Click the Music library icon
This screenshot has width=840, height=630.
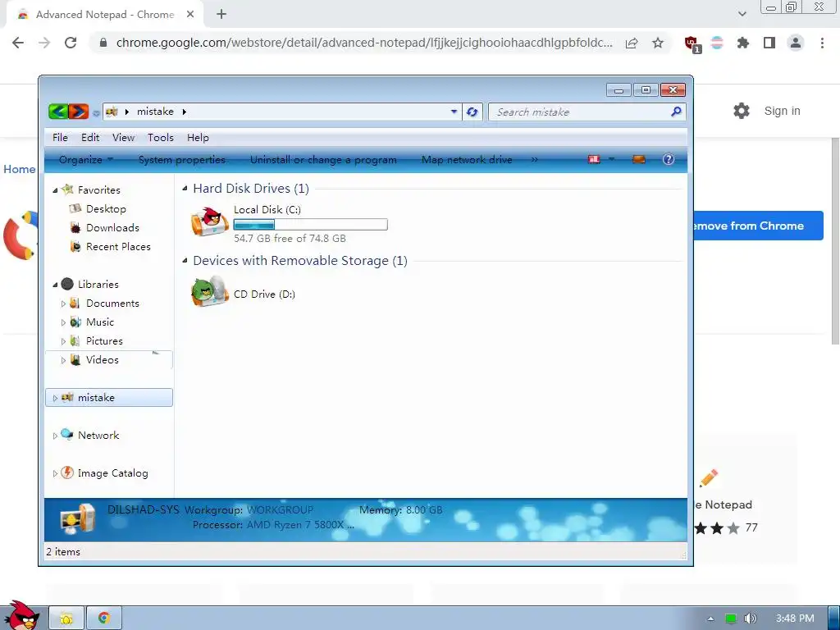point(75,322)
